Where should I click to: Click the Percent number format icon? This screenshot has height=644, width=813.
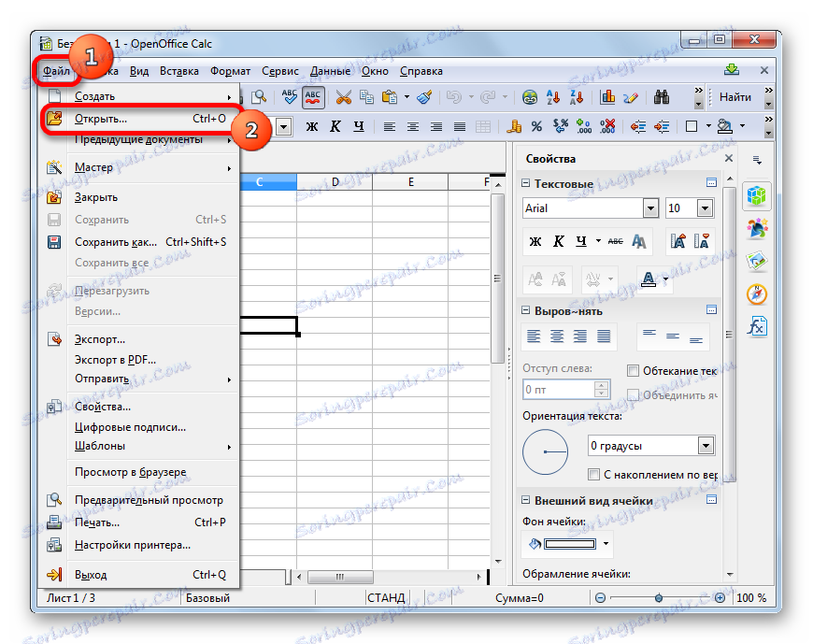tap(536, 126)
